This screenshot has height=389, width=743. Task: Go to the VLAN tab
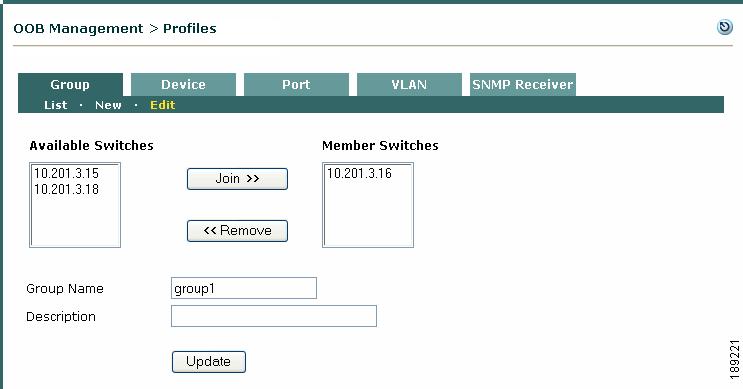(409, 84)
